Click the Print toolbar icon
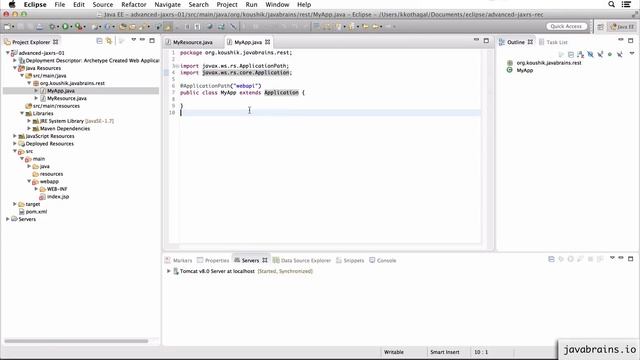 point(39,27)
